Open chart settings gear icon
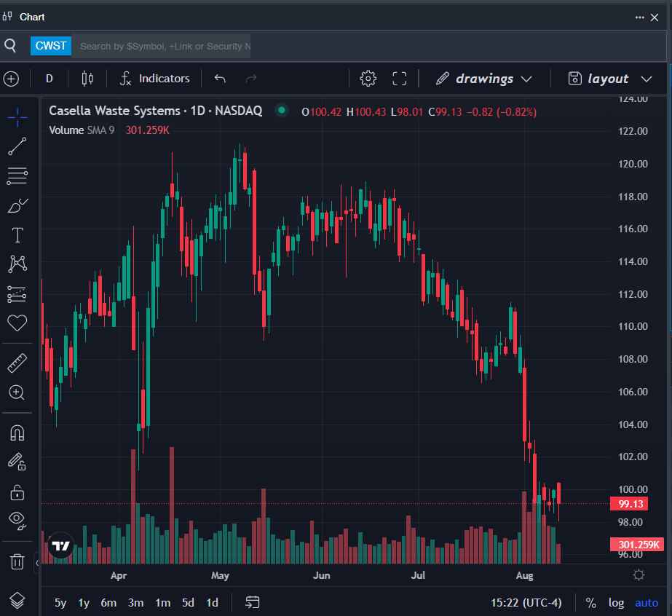Viewport: 672px width, 616px height. (x=368, y=79)
